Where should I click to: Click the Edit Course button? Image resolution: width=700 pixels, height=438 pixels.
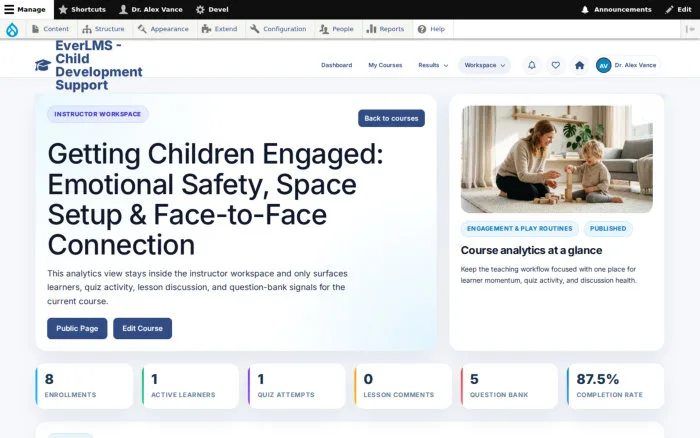[x=142, y=329]
